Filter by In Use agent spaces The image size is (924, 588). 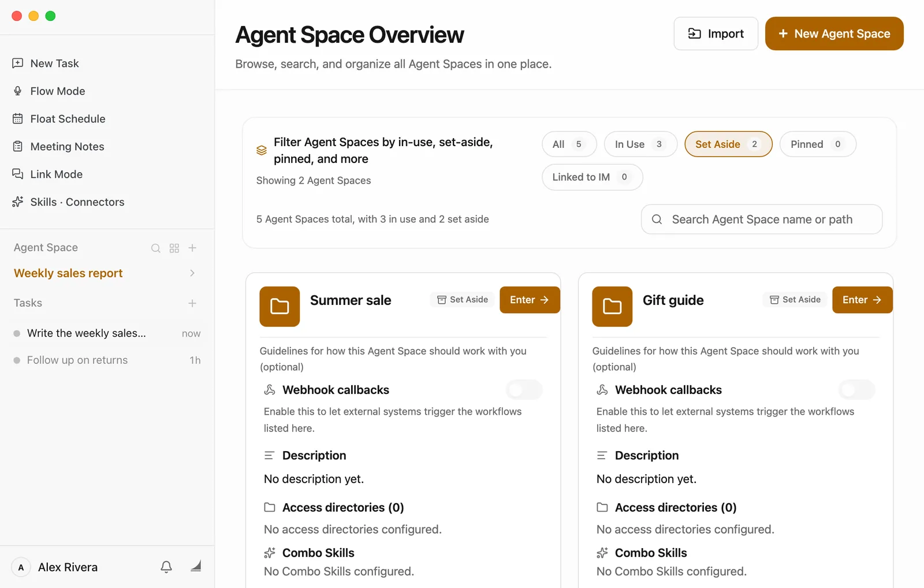pos(640,144)
